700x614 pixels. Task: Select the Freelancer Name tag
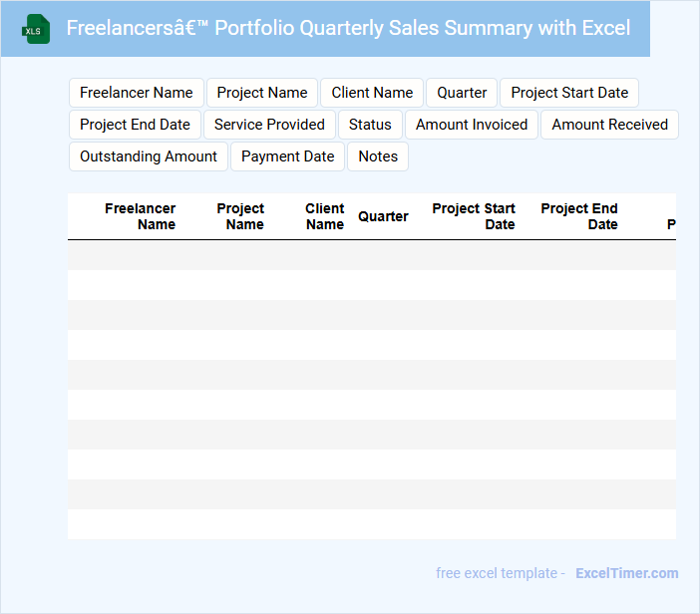pos(137,93)
